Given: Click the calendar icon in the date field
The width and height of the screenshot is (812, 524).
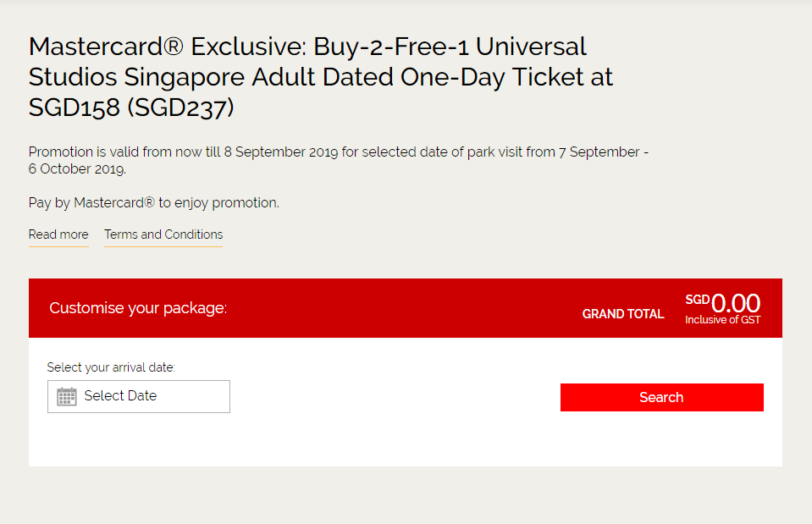Looking at the screenshot, I should 67,396.
